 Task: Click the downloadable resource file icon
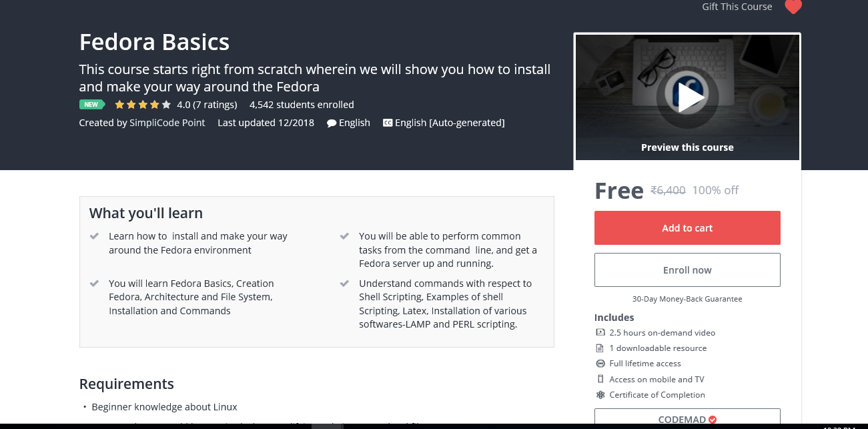[x=600, y=348]
